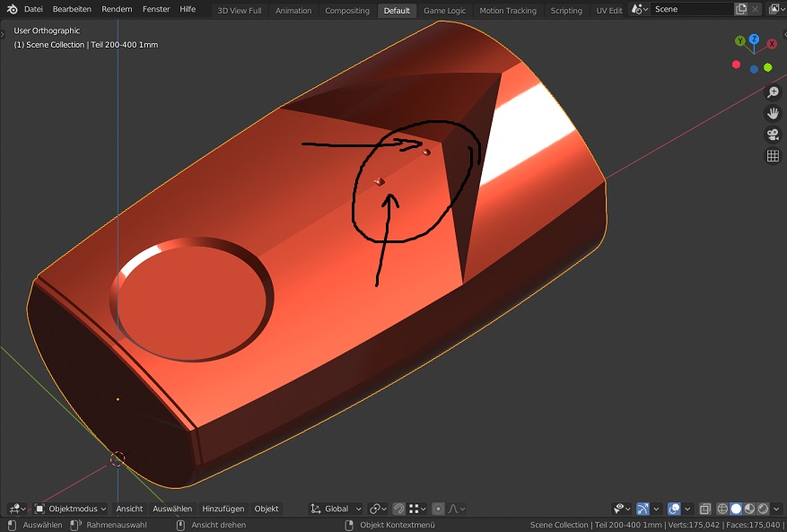The width and height of the screenshot is (787, 532).
Task: Click the new scene duplicate icon
Action: tap(741, 10)
